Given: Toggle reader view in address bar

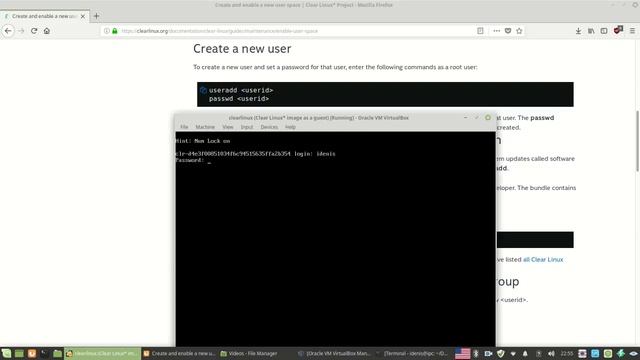Looking at the screenshot, I should [480, 31].
